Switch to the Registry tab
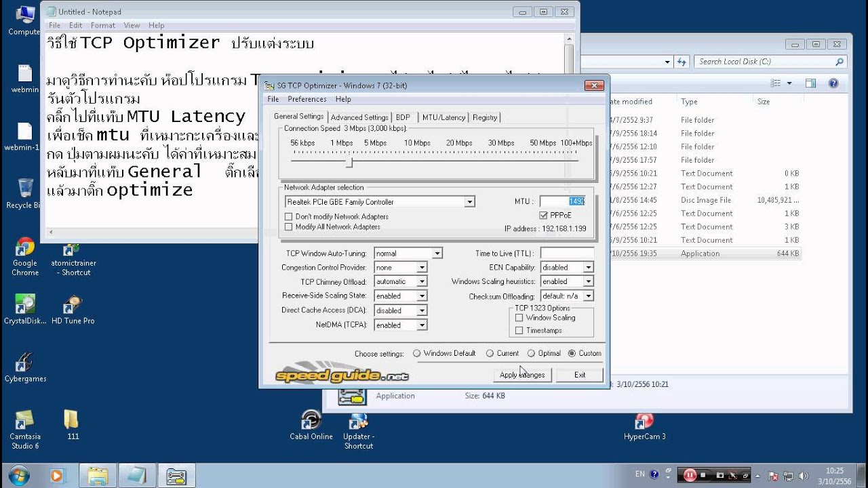868x488 pixels. 485,117
